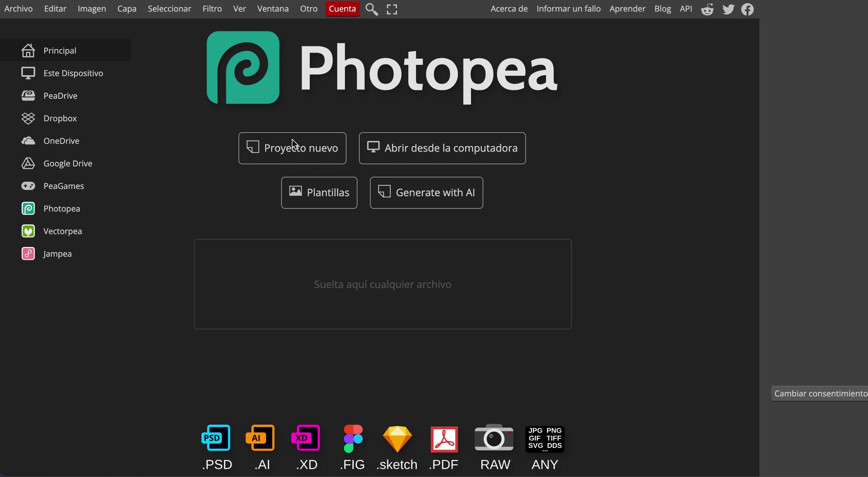Click the .PSD format icon
This screenshot has height=477, width=868.
(216, 438)
